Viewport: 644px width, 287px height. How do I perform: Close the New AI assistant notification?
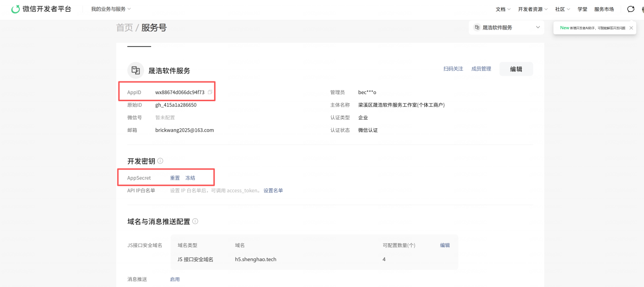(x=631, y=28)
